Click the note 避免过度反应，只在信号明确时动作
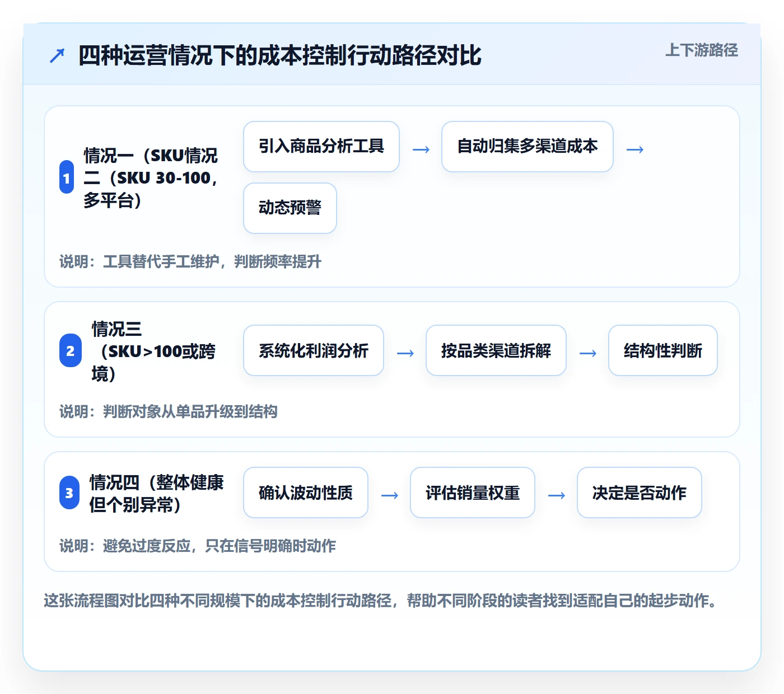This screenshot has width=784, height=694. pyautogui.click(x=198, y=546)
